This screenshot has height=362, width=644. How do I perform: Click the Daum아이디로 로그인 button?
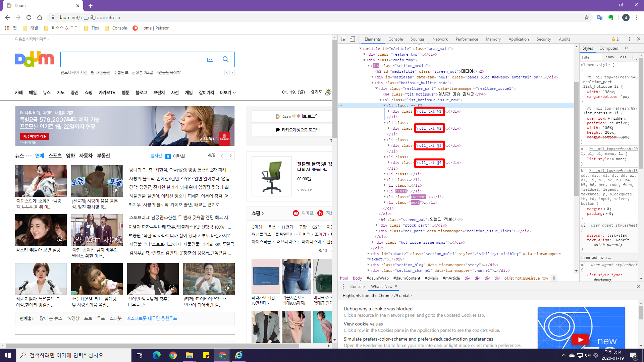pyautogui.click(x=297, y=116)
